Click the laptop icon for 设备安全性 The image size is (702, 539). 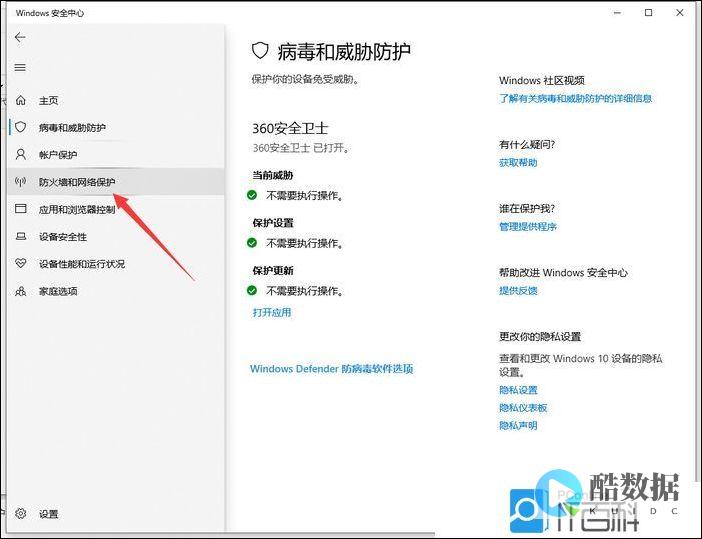21,236
